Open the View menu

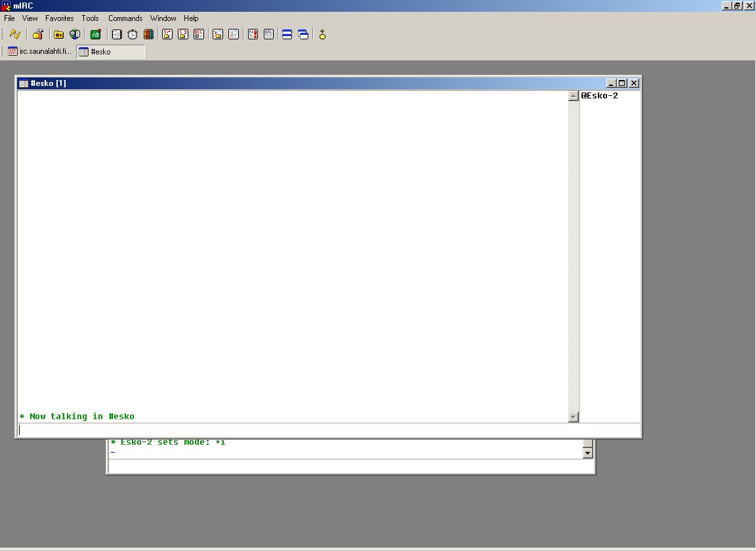click(x=30, y=18)
